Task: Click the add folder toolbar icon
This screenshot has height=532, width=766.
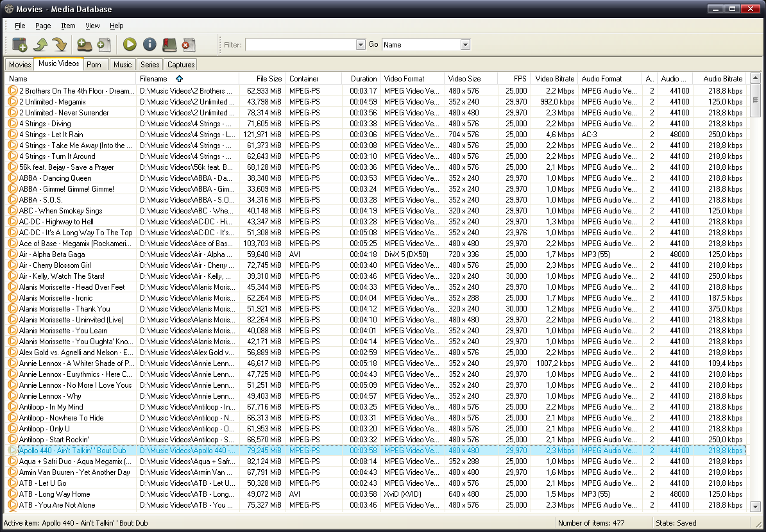Action: tap(84, 44)
